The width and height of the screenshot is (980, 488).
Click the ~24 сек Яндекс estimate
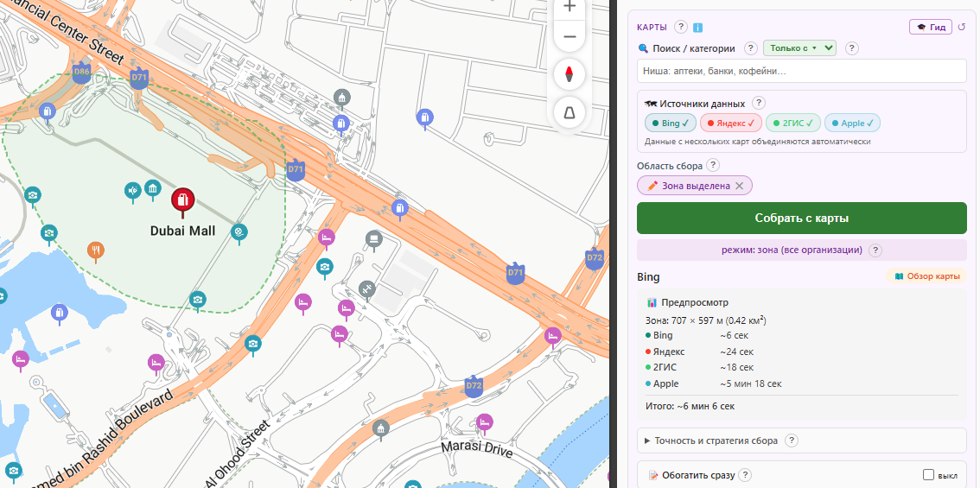pyautogui.click(x=737, y=352)
